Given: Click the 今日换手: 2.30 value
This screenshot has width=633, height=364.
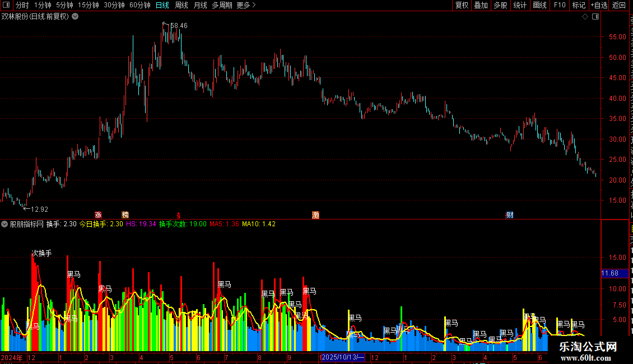Looking at the screenshot, I should [x=101, y=224].
